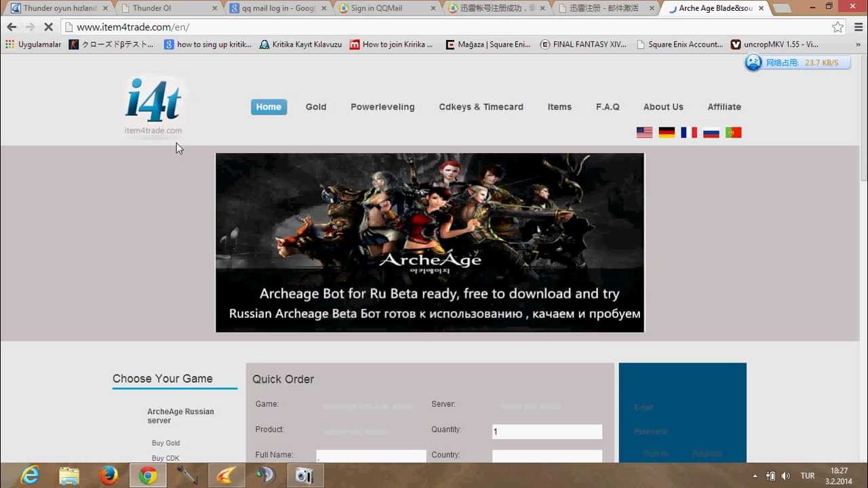Open the Gold menu item
Viewport: 868px width, 488px height.
coord(316,107)
